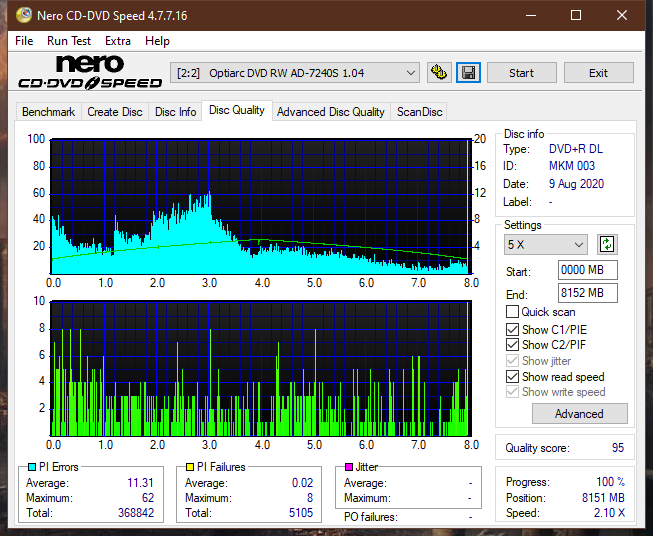Click the refresh speed list icon

click(x=607, y=244)
